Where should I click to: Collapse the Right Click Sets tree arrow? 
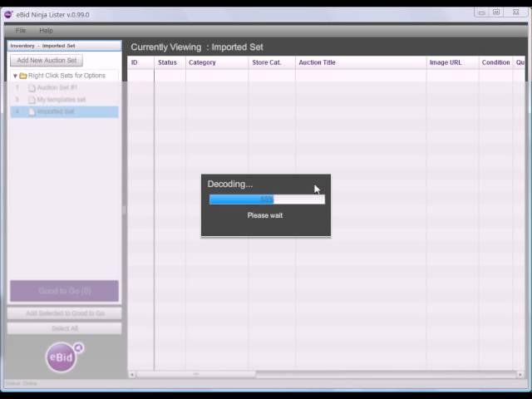coord(15,76)
